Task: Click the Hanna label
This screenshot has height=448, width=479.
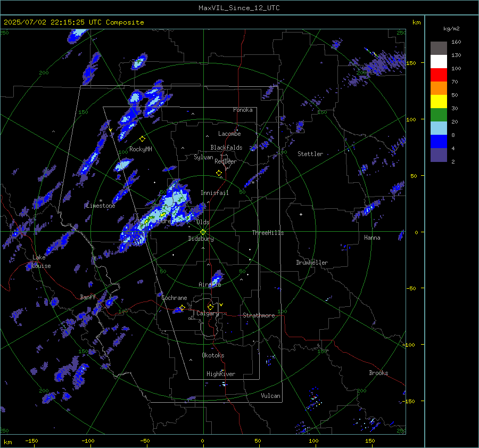Action: (372, 238)
